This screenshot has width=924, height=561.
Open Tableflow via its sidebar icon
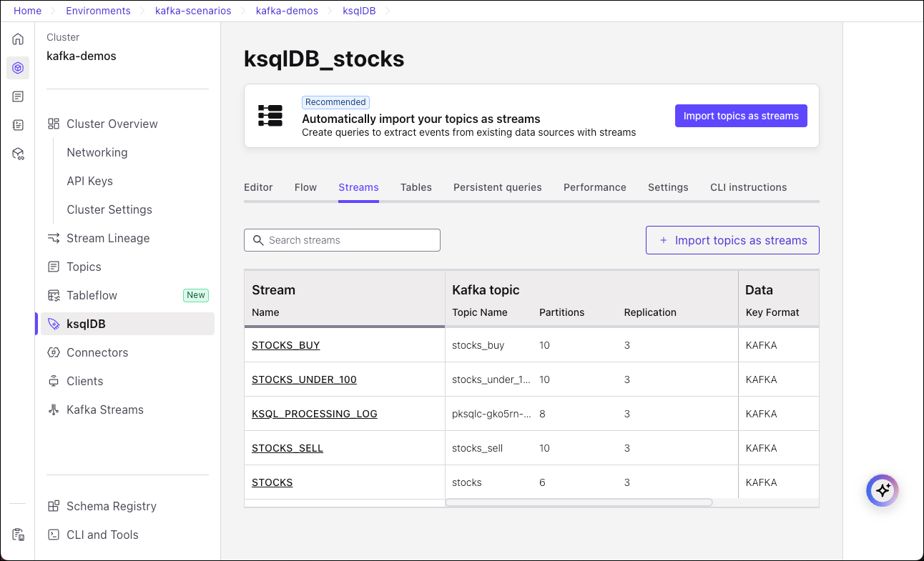pyautogui.click(x=54, y=295)
